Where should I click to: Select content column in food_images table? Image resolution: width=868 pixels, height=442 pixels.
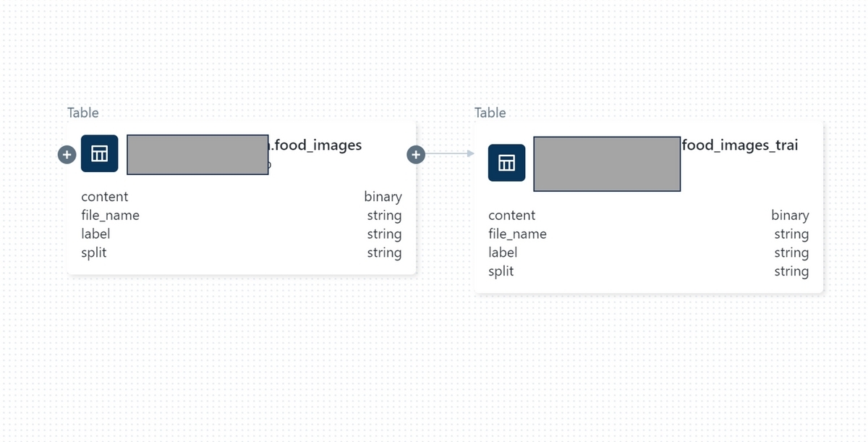pyautogui.click(x=242, y=197)
